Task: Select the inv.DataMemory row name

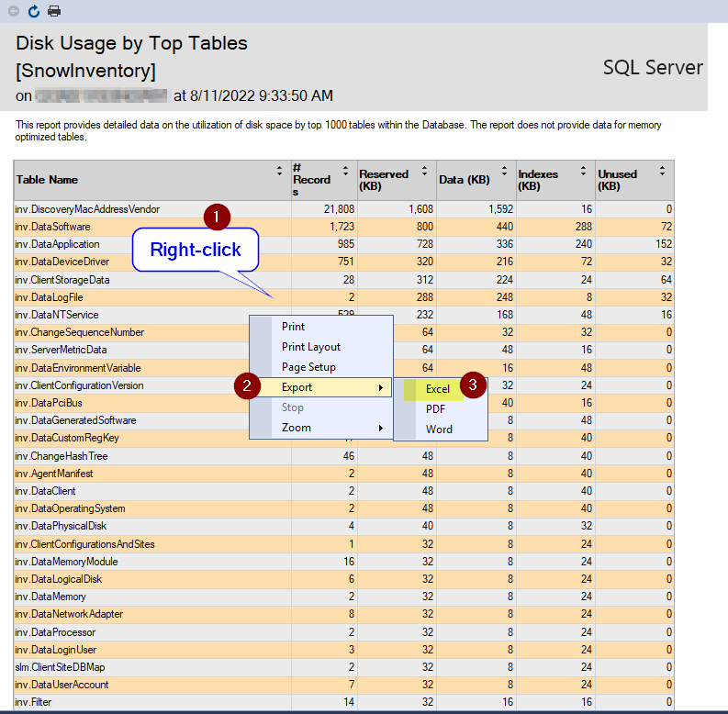Action: (50, 597)
